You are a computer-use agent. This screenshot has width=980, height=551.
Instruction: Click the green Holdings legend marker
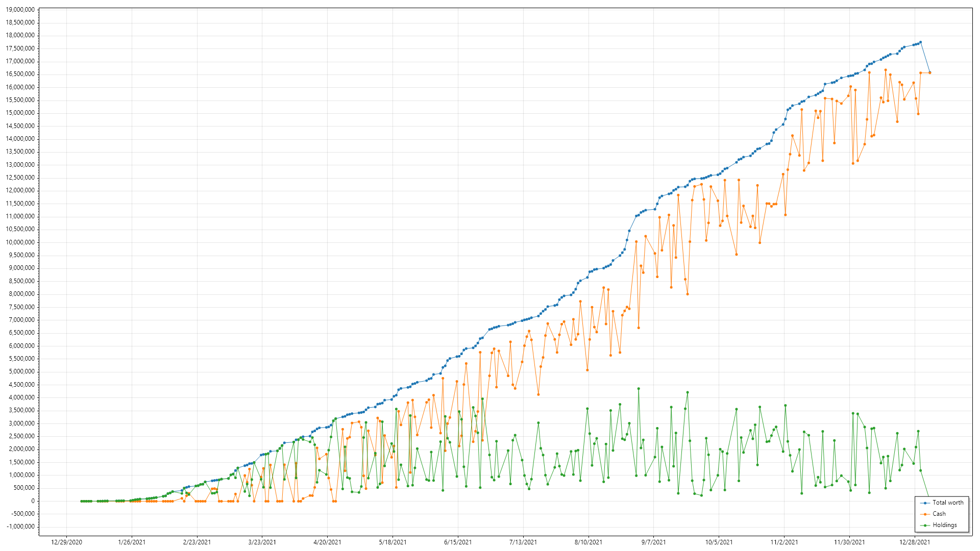(x=925, y=525)
